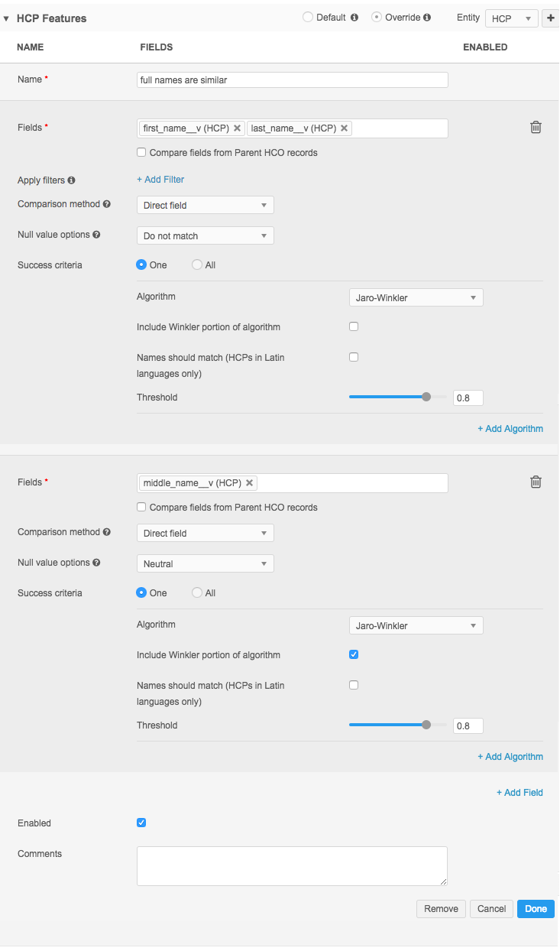Remove first_name__v (HCP) tag with its X

237,128
